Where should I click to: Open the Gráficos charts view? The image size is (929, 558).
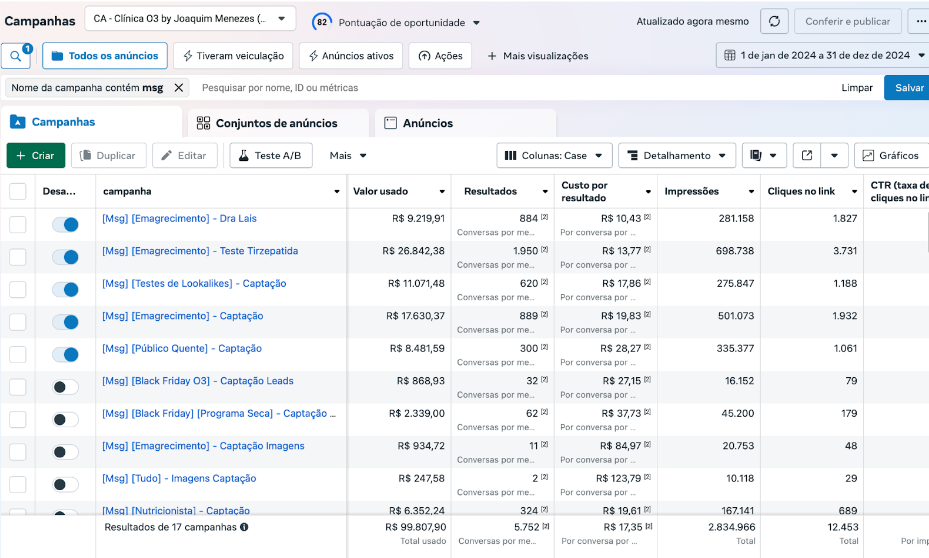pyautogui.click(x=891, y=156)
